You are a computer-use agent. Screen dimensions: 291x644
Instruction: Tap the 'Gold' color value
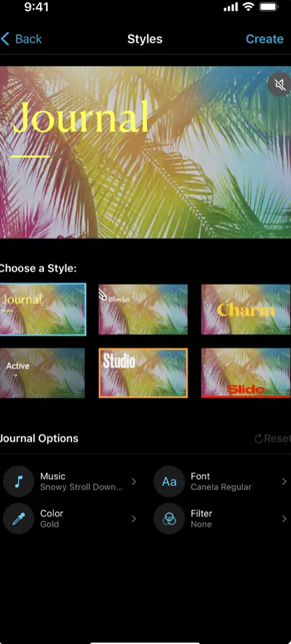49,524
